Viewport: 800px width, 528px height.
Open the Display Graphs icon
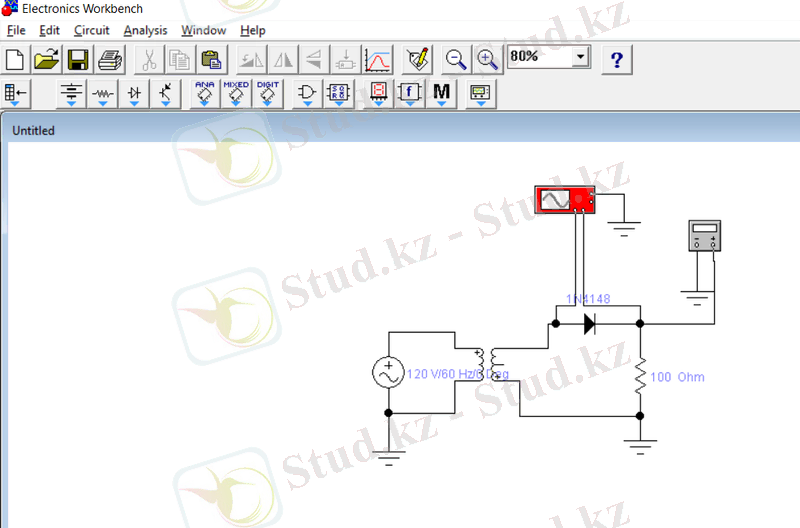click(x=378, y=60)
